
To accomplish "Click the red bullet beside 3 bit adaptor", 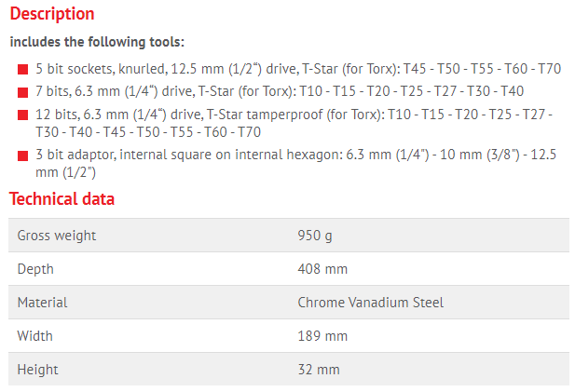I will point(22,155).
